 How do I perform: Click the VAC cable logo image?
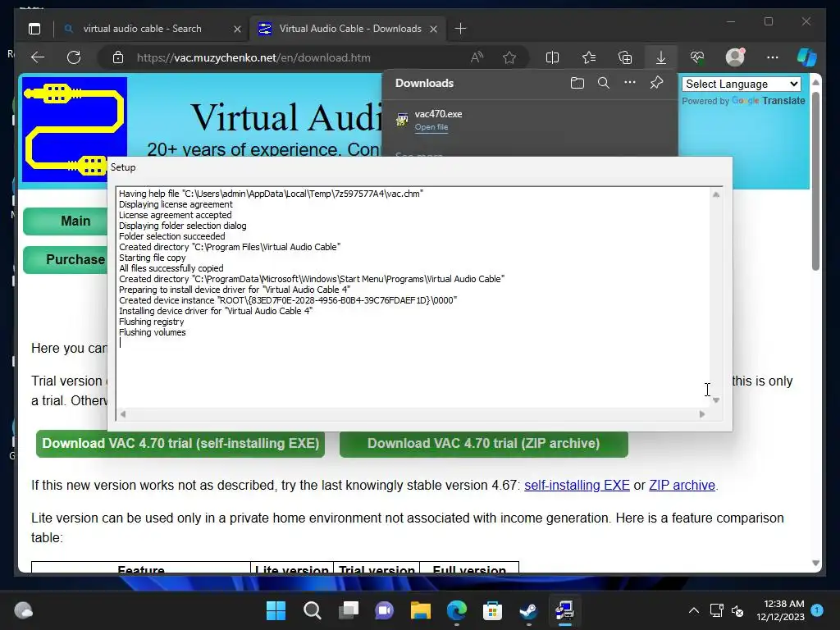75,130
